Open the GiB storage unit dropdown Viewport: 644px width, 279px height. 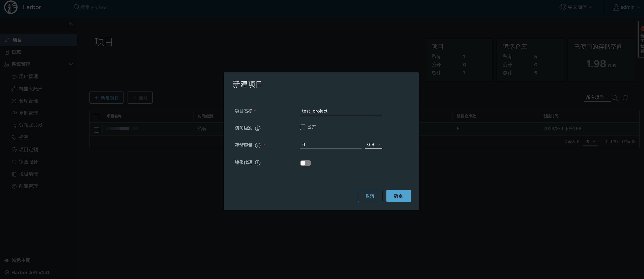[x=373, y=145]
